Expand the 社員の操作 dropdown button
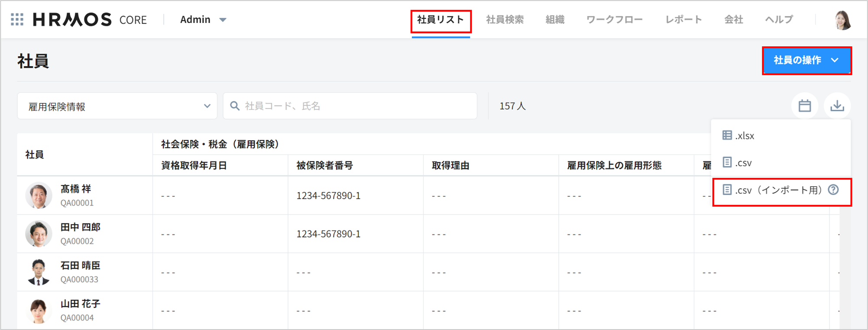This screenshot has width=868, height=330. click(x=806, y=61)
